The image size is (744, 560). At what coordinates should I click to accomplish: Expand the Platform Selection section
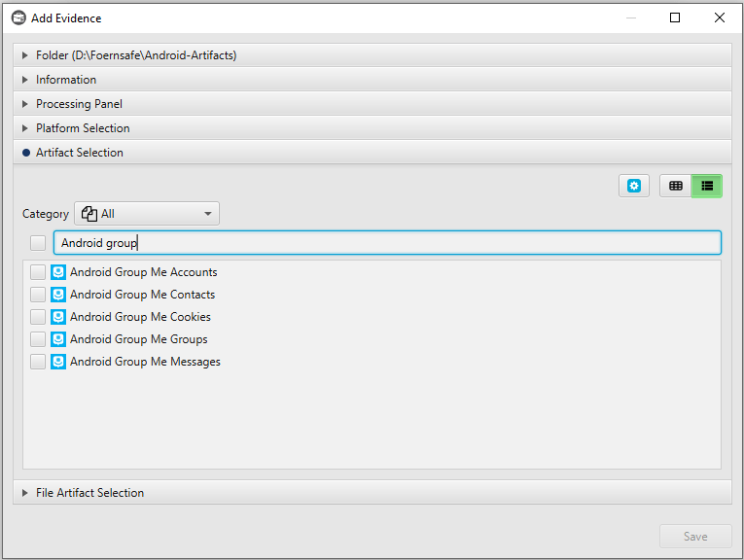[372, 128]
